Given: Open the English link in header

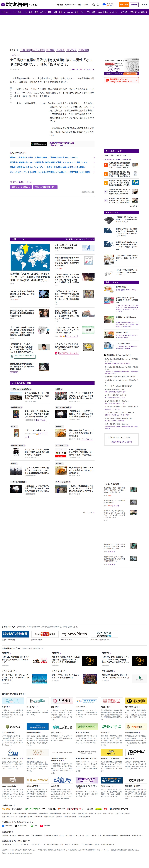Looking at the screenshot, I should (85, 5).
